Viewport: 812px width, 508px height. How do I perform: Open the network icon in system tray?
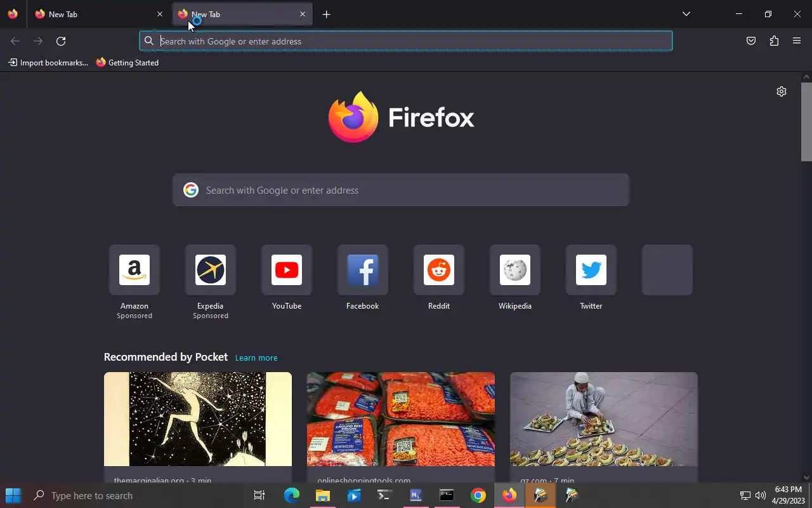coord(745,495)
